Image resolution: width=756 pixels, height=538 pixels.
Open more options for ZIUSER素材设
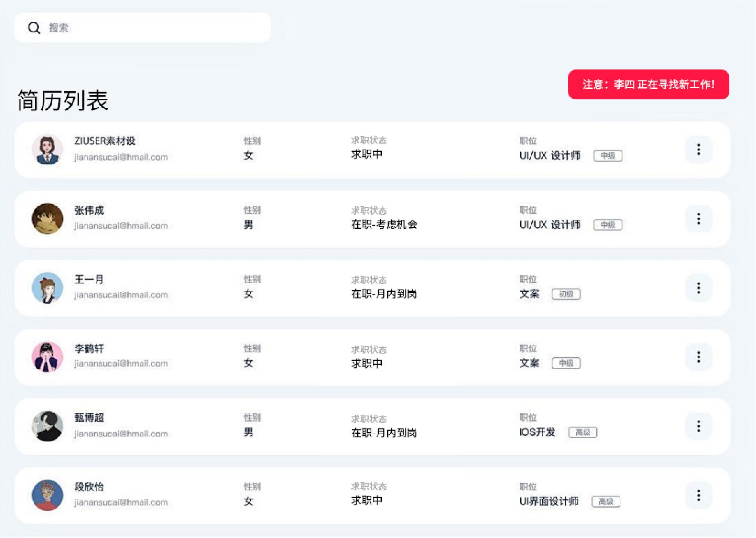[x=699, y=150]
